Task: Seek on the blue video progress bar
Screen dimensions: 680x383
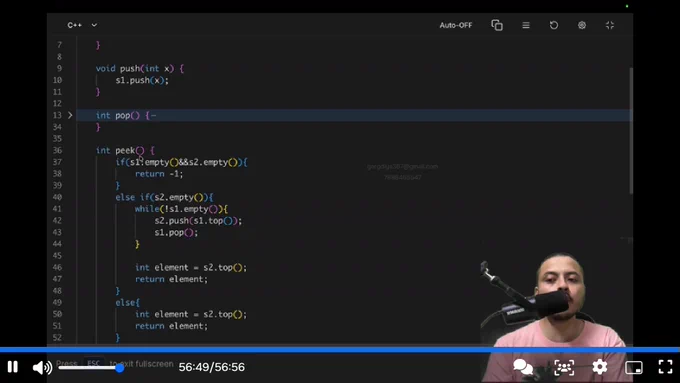Action: 340,350
